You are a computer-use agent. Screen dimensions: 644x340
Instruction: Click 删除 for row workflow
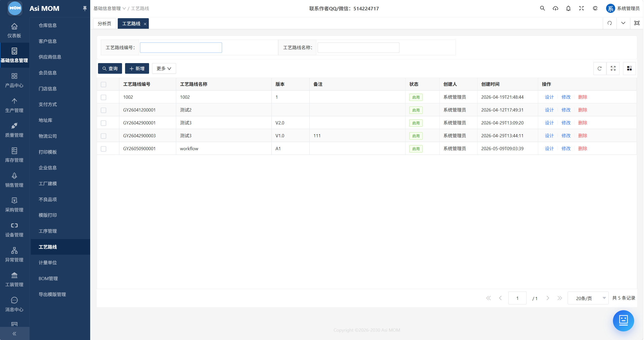(x=583, y=148)
